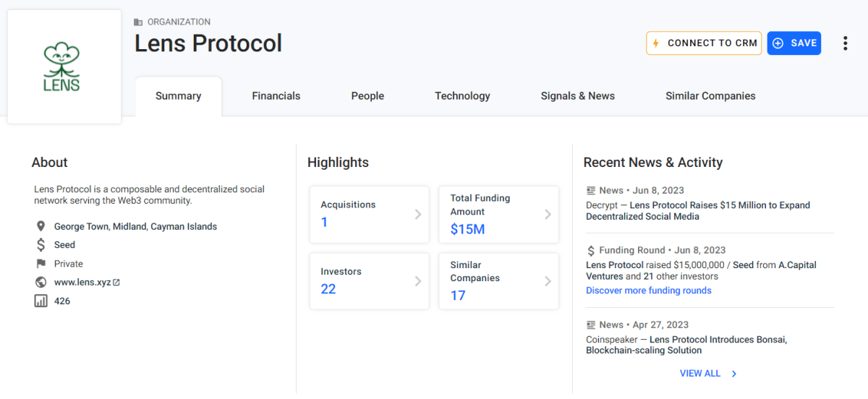Expand the Investors highlight card chevron
Viewport: 868px width, 399px height.
pyautogui.click(x=418, y=281)
